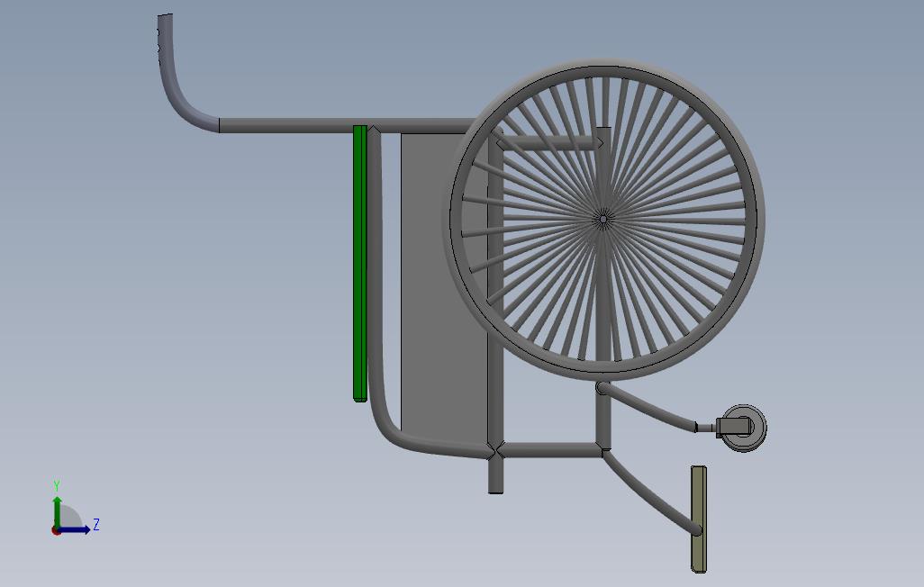Select the curved arm holding the caster

648,407
